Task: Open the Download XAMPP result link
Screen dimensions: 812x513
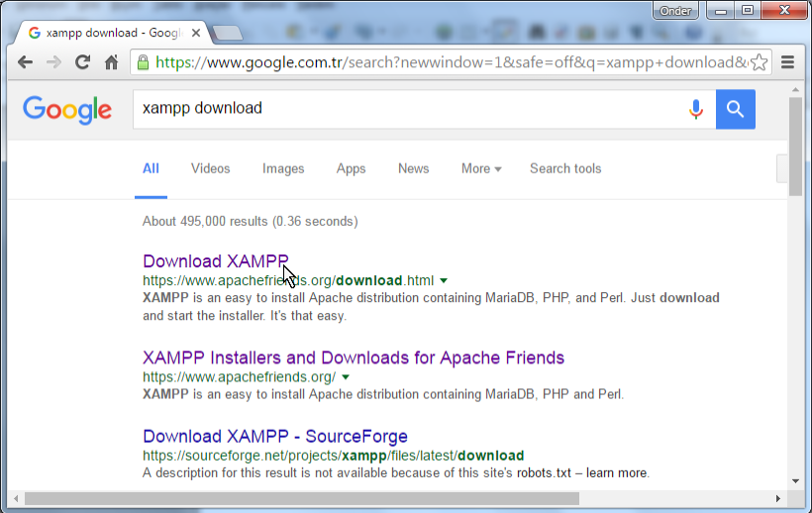Action: point(216,261)
